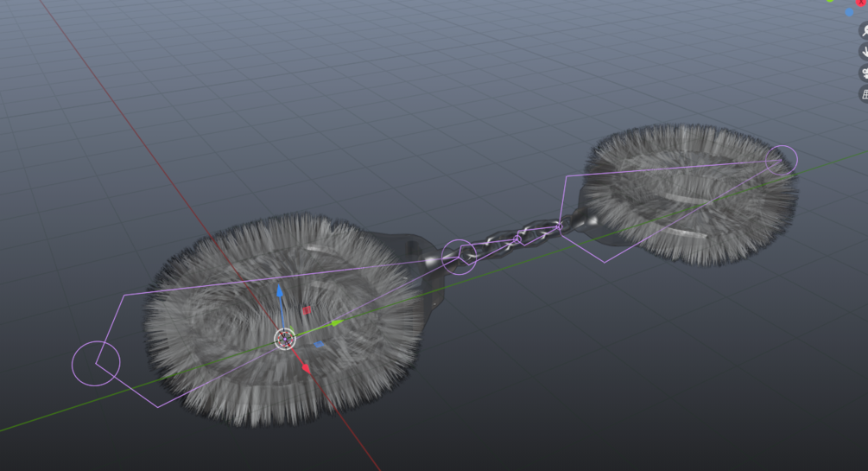Grab the green Y-axis move arrow

point(337,322)
